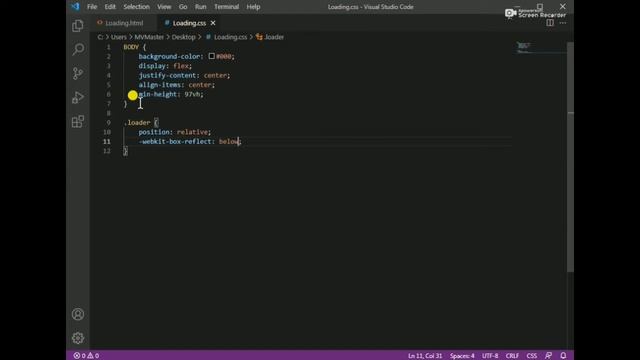Open the Search view icon
Screen dimensions: 640x360
click(x=78, y=49)
